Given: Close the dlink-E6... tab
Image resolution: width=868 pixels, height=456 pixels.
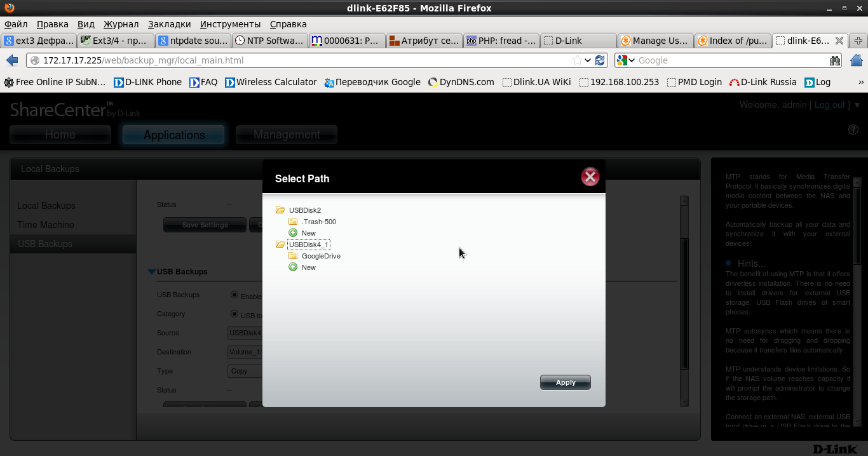Looking at the screenshot, I should [x=839, y=41].
